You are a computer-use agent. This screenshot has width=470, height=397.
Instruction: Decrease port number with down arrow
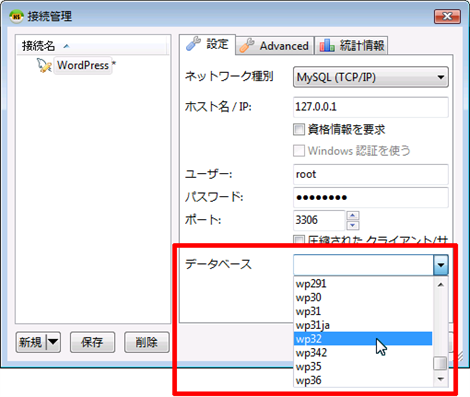coord(353,226)
